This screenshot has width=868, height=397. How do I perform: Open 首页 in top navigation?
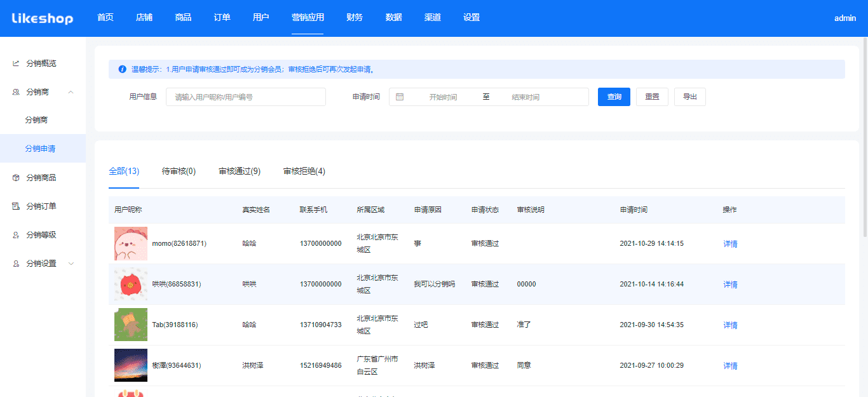[105, 18]
